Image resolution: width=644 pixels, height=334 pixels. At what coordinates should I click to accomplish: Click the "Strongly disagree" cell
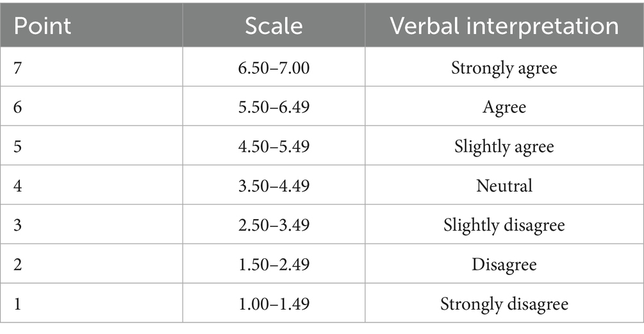tap(504, 303)
